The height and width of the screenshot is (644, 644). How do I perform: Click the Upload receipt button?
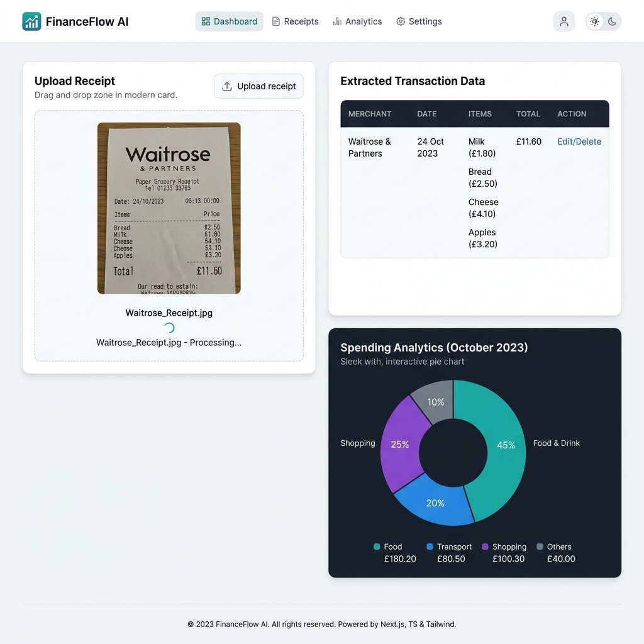[x=258, y=86]
